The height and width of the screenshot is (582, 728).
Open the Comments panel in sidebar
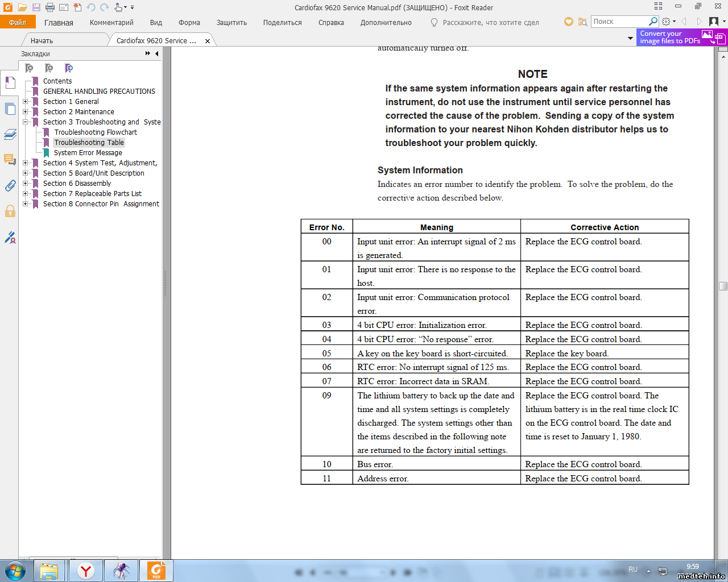(x=10, y=160)
